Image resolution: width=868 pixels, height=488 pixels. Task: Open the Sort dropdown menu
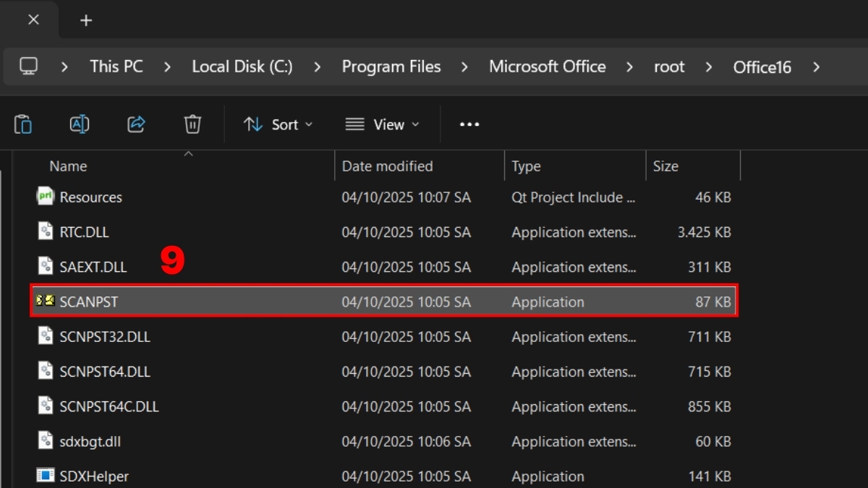tap(278, 124)
